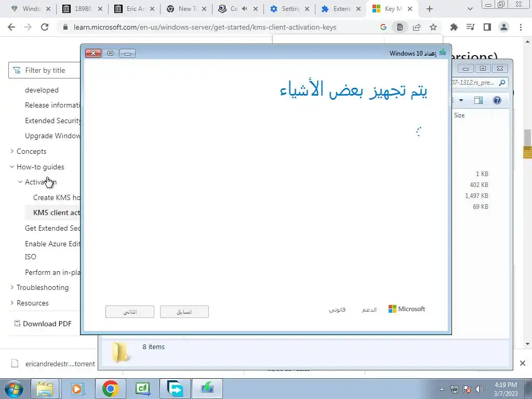This screenshot has width=532, height=399.
Task: Expand the Concepts section
Action: click(x=12, y=151)
